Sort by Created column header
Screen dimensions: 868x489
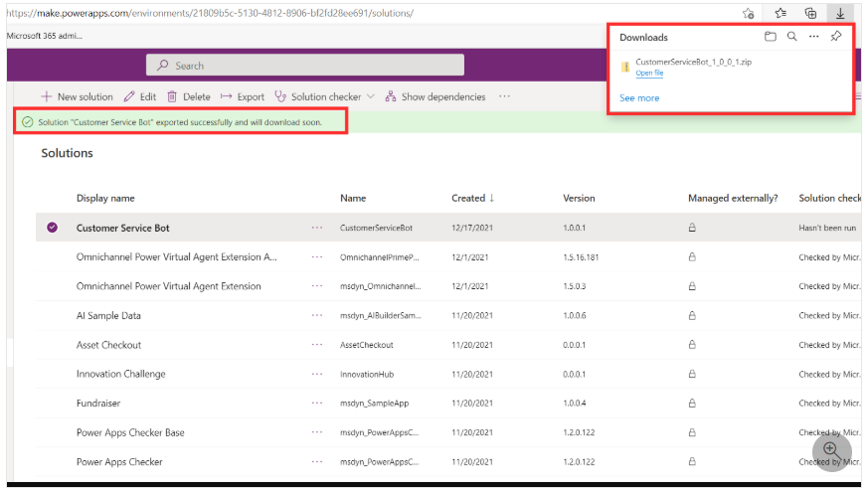472,198
